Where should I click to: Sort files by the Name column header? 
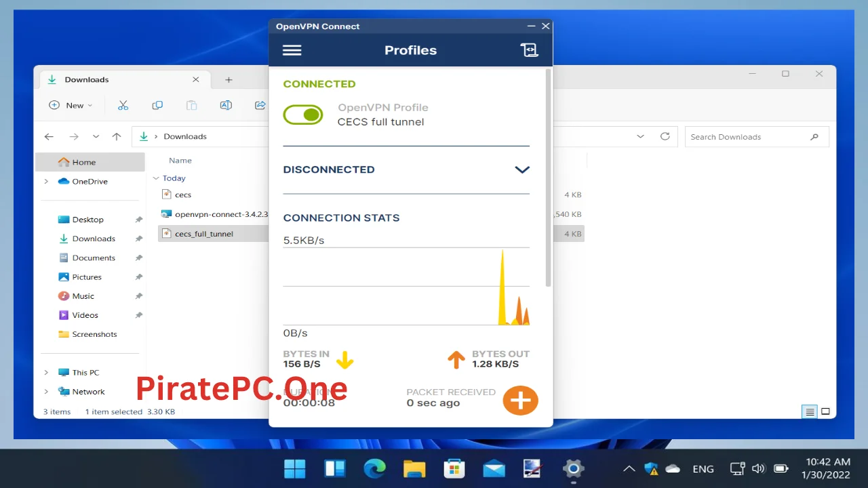(180, 161)
